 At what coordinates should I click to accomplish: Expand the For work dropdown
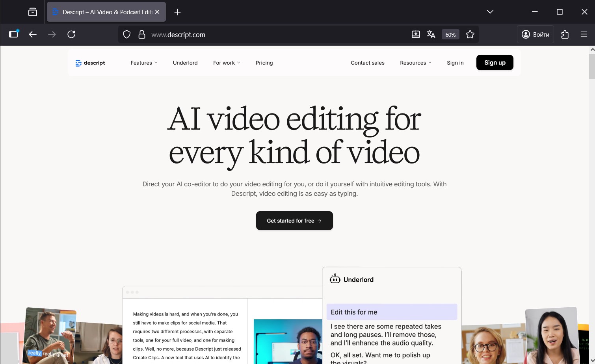pos(227,63)
